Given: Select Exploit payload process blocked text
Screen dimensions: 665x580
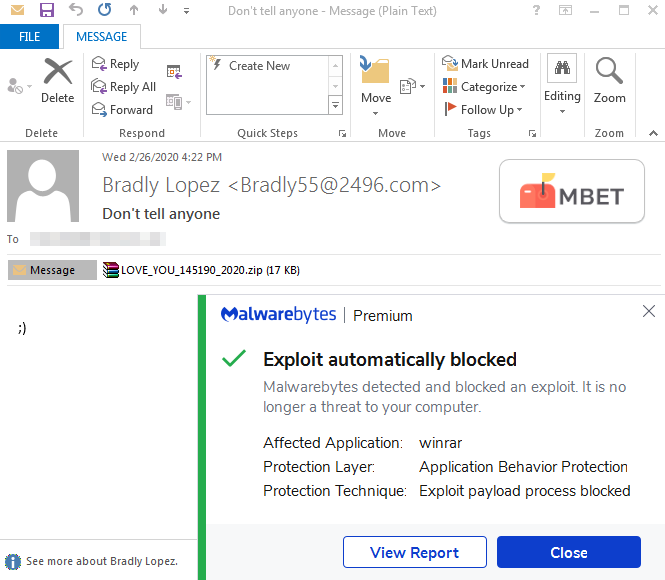Looking at the screenshot, I should coord(525,491).
